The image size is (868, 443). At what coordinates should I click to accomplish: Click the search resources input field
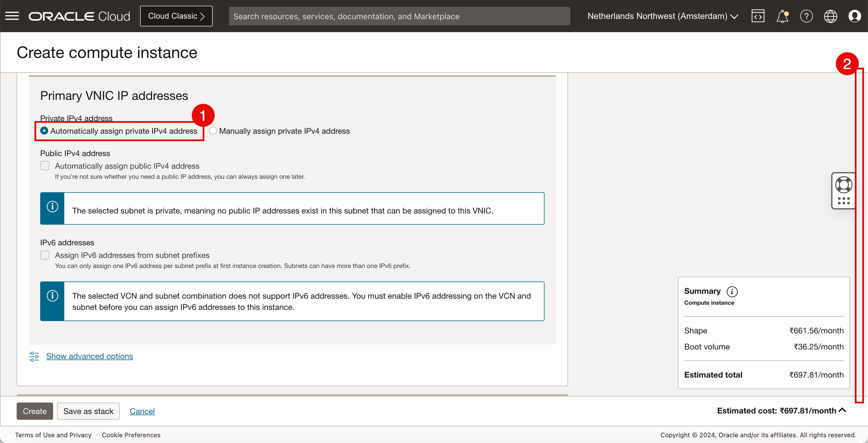pyautogui.click(x=399, y=16)
